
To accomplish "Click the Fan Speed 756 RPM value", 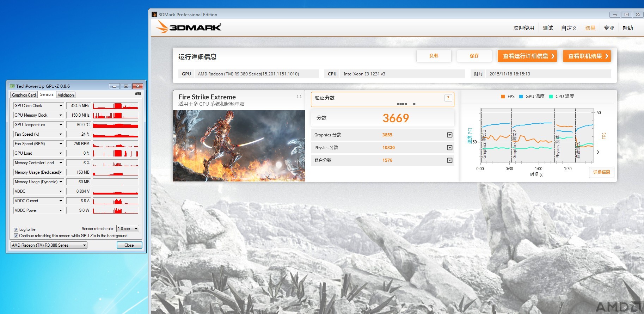I will click(x=78, y=144).
